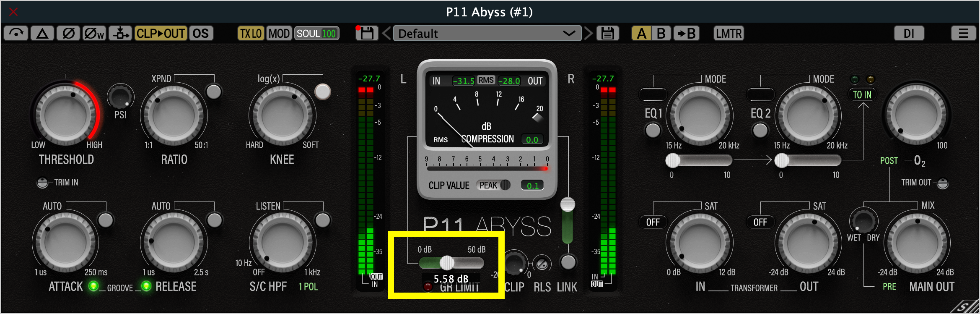
Task: Click the THRESHOLD knob
Action: coord(66,114)
